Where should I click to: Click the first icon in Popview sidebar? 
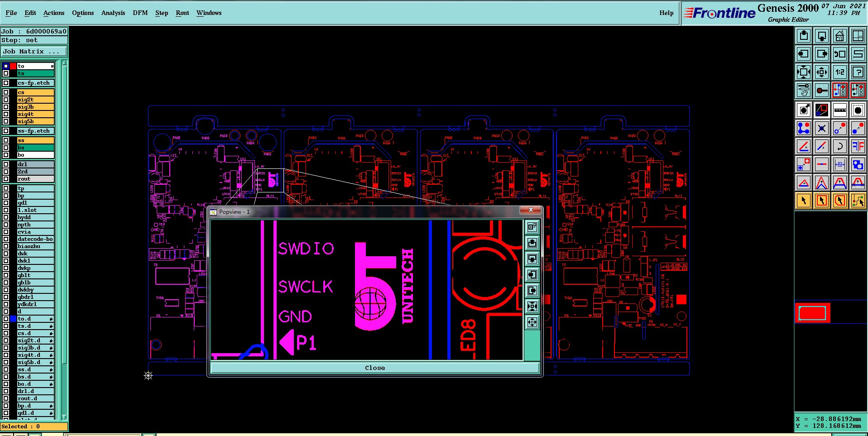coord(532,227)
